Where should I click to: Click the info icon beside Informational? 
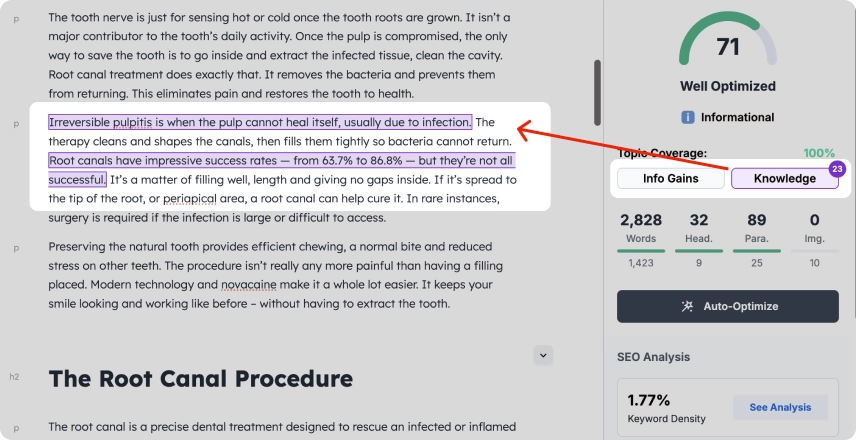pos(688,117)
